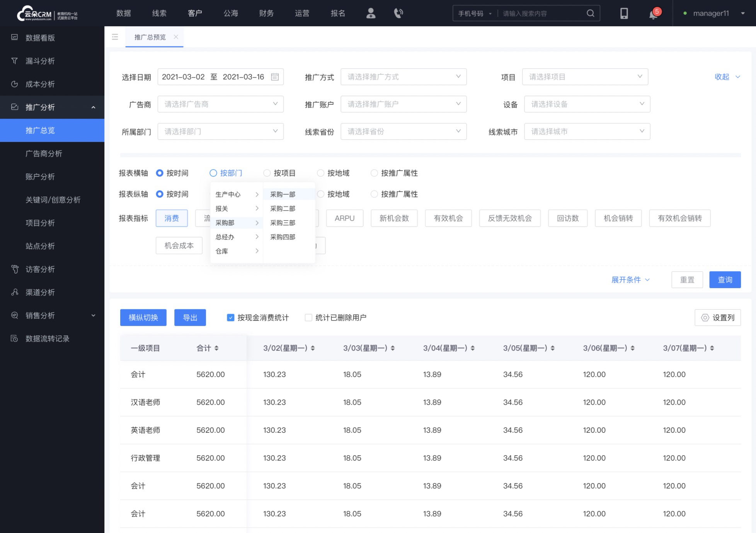Click 重置 reset button

[x=687, y=280]
